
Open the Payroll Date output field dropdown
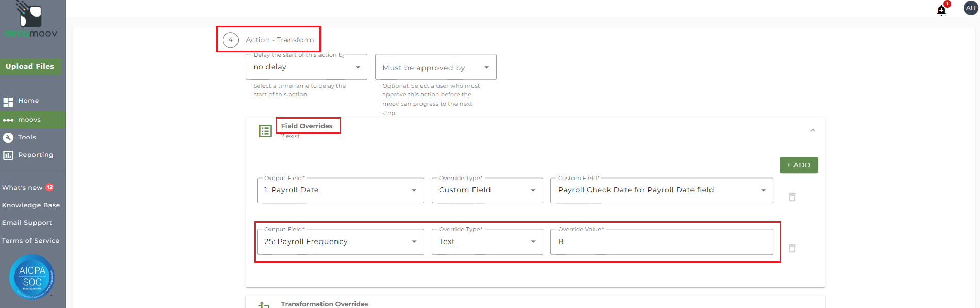[340, 190]
